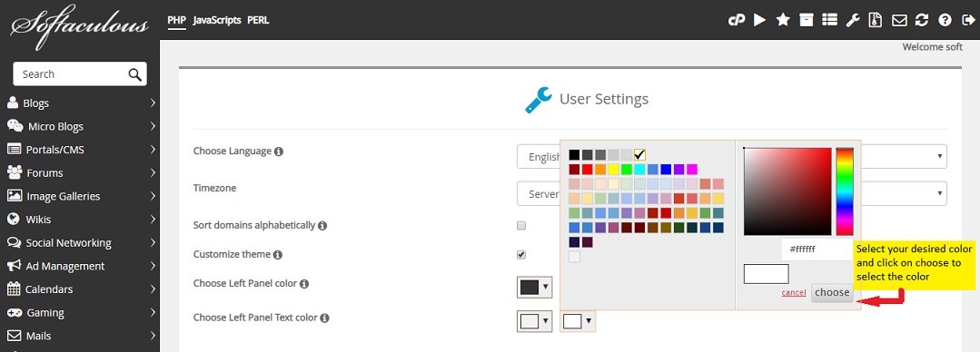980x352 pixels.
Task: Click the search magnifier icon
Action: 135,74
